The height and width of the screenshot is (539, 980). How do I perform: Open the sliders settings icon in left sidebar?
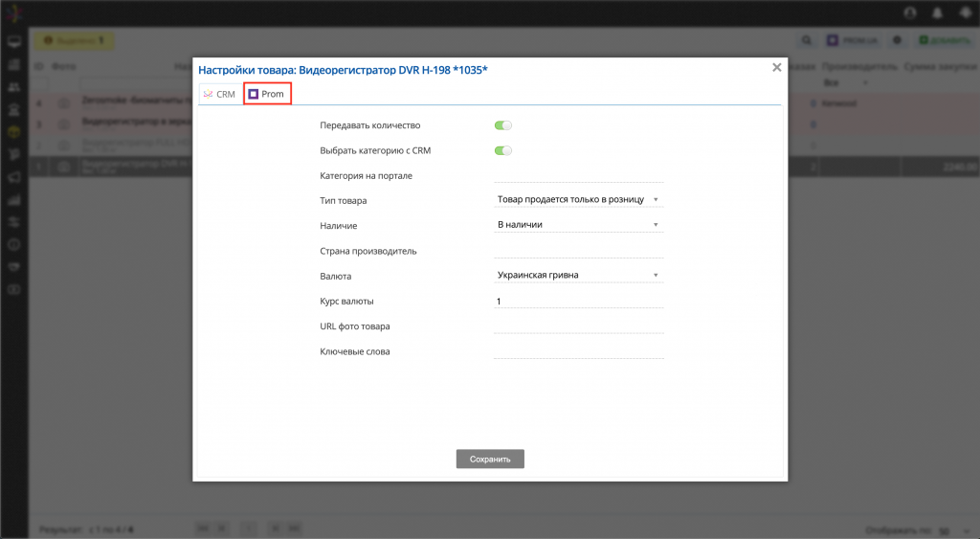coord(13,222)
